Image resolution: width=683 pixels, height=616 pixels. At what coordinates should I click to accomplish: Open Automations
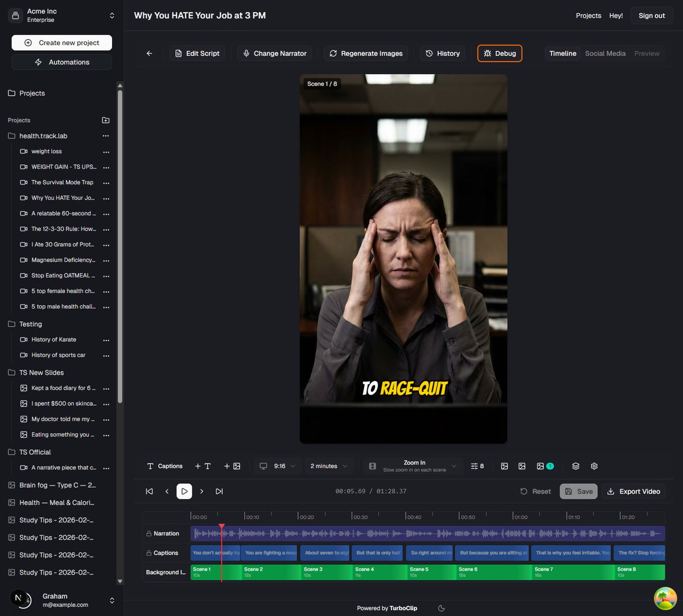61,62
